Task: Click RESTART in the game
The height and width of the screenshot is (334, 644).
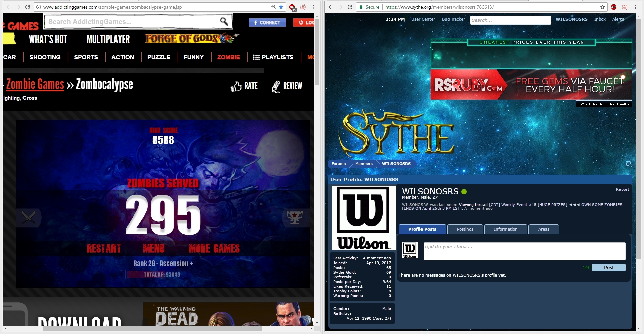Action: pos(104,249)
